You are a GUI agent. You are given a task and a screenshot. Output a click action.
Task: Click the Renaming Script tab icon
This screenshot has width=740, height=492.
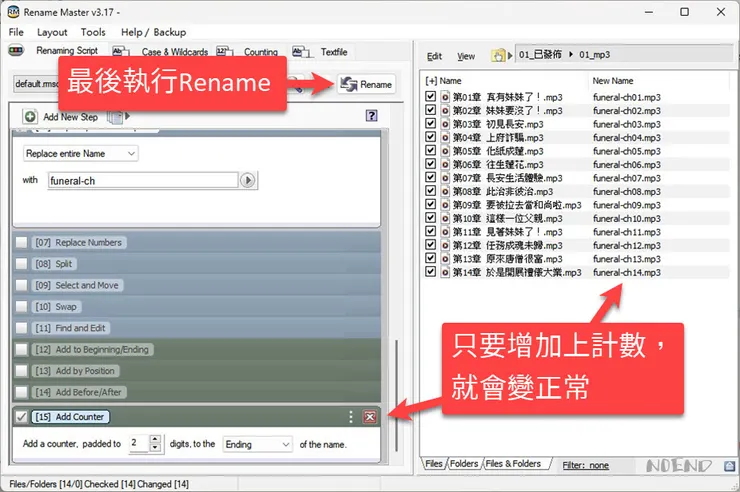click(16, 50)
